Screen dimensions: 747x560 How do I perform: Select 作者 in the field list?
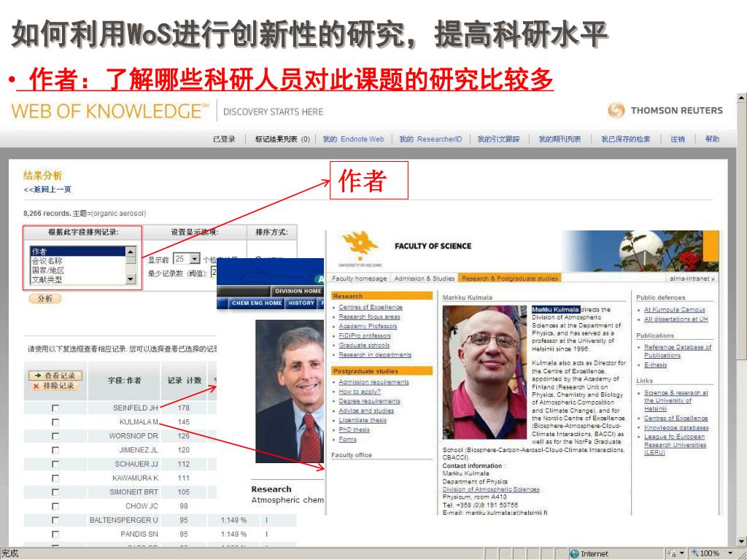tap(77, 252)
